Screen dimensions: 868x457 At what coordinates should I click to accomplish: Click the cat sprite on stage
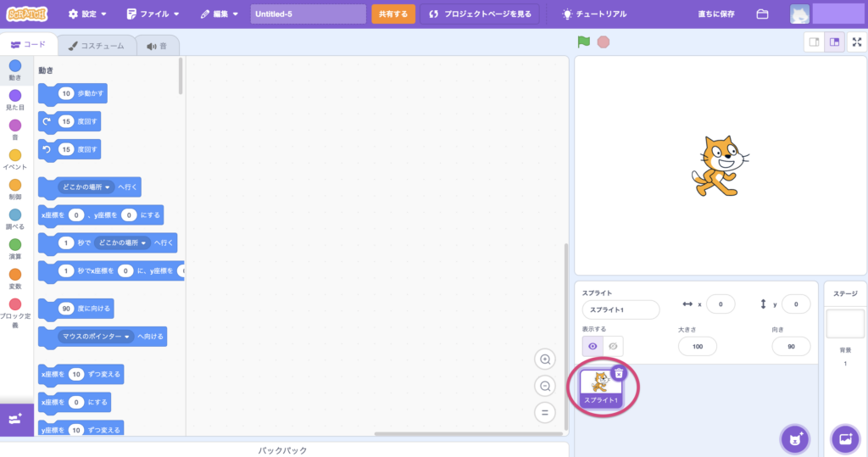(x=721, y=166)
